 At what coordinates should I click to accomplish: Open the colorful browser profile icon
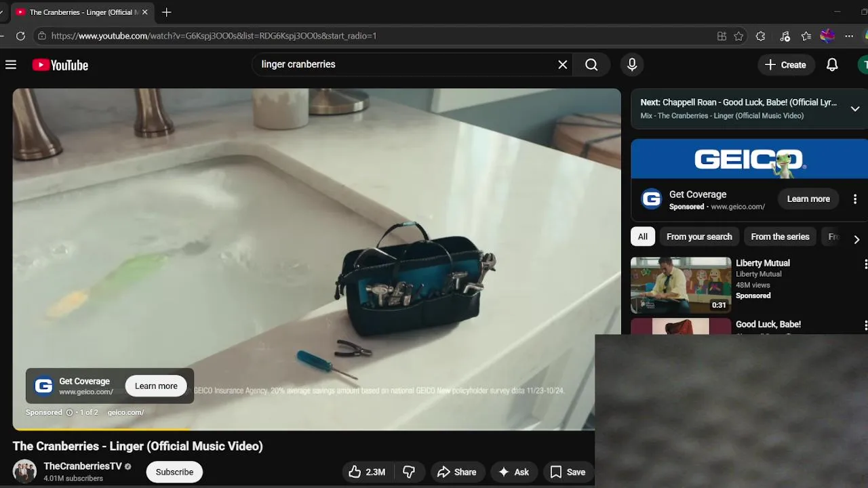827,36
